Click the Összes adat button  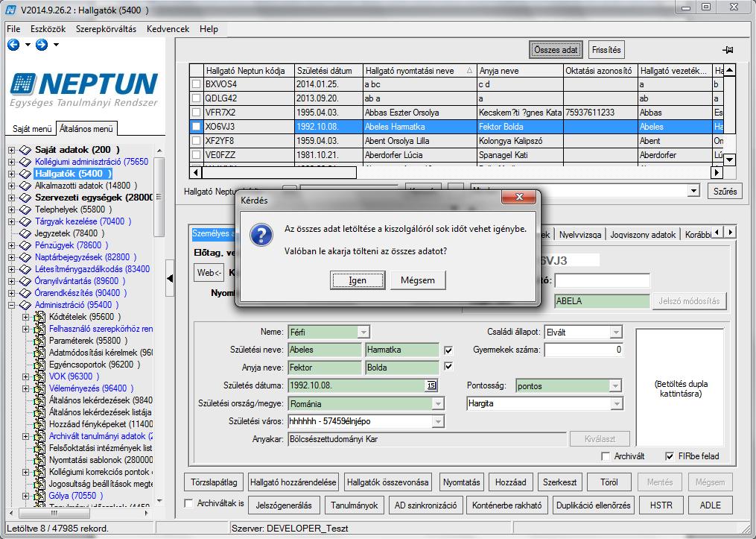coord(556,50)
